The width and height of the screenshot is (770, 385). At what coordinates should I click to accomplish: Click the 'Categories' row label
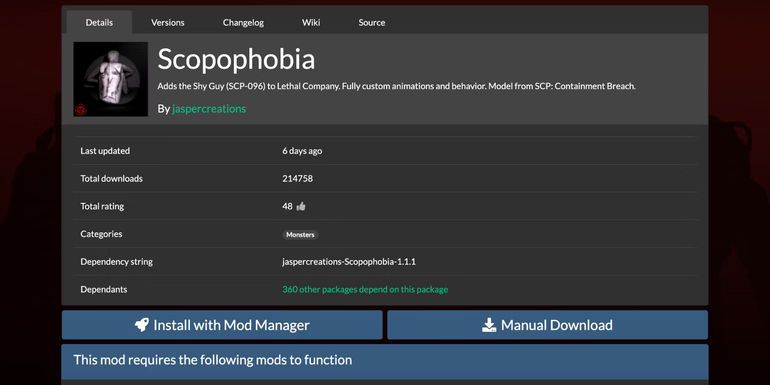[x=101, y=234]
